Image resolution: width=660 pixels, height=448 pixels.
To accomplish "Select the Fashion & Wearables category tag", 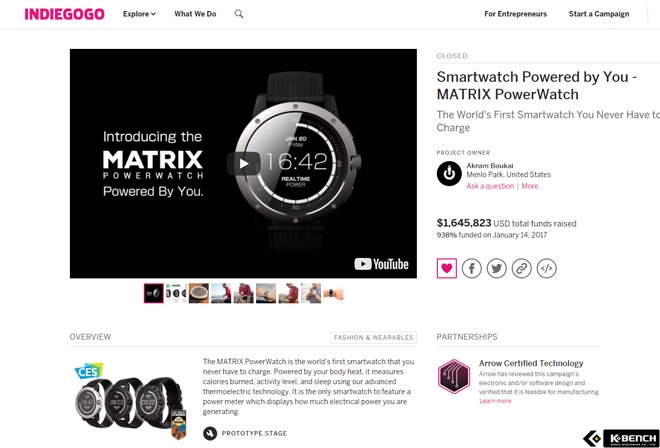I will click(374, 337).
